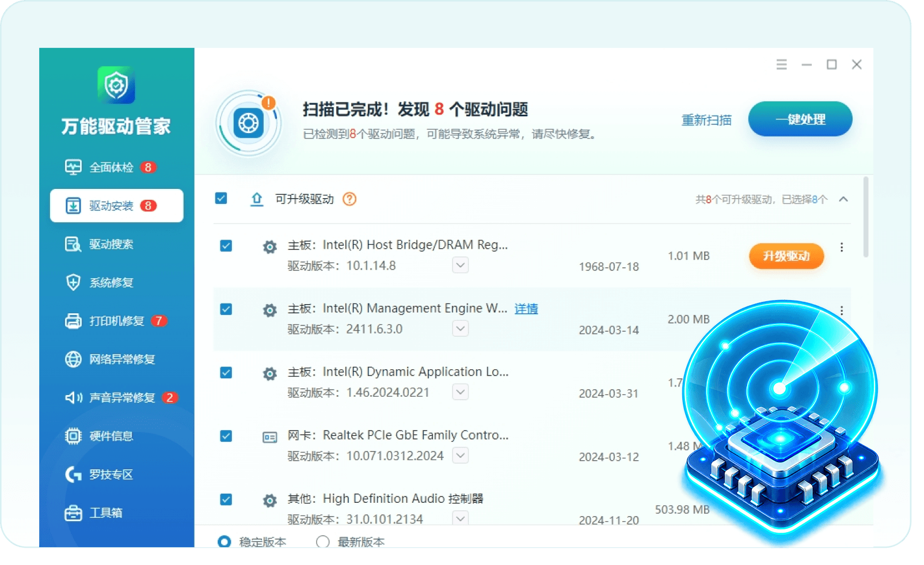The height and width of the screenshot is (565, 924).
Task: Open more options for Intel Host Bridge row
Action: click(x=842, y=247)
